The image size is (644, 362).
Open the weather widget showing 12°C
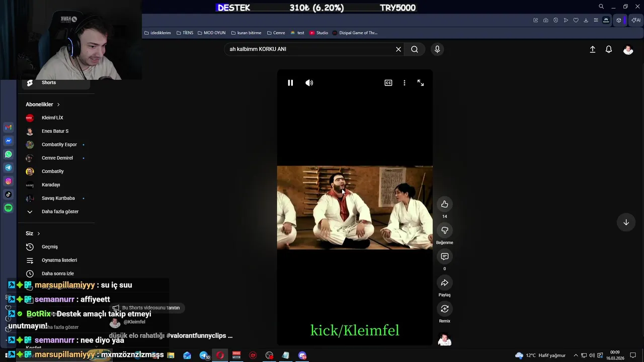coord(540,355)
